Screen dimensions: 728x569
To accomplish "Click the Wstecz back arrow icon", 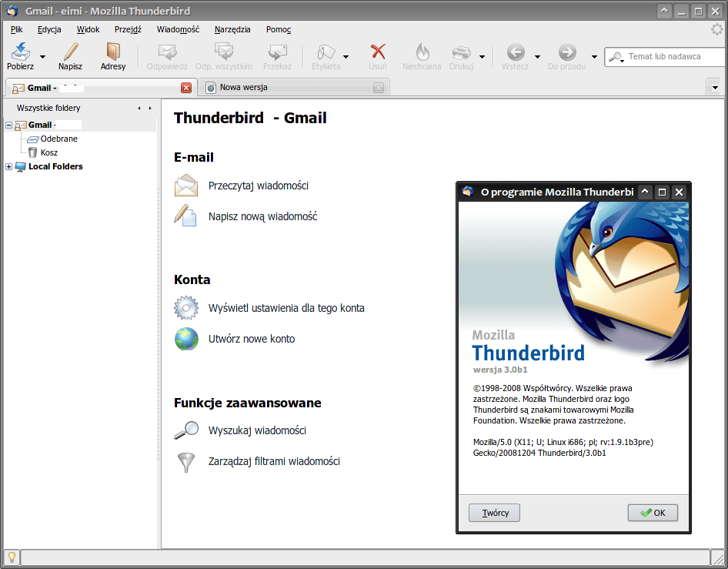I will point(516,52).
